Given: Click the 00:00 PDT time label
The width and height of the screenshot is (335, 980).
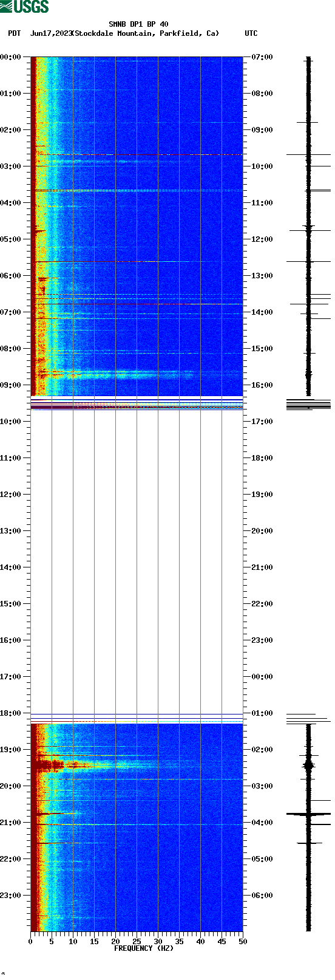Looking at the screenshot, I should 11,57.
